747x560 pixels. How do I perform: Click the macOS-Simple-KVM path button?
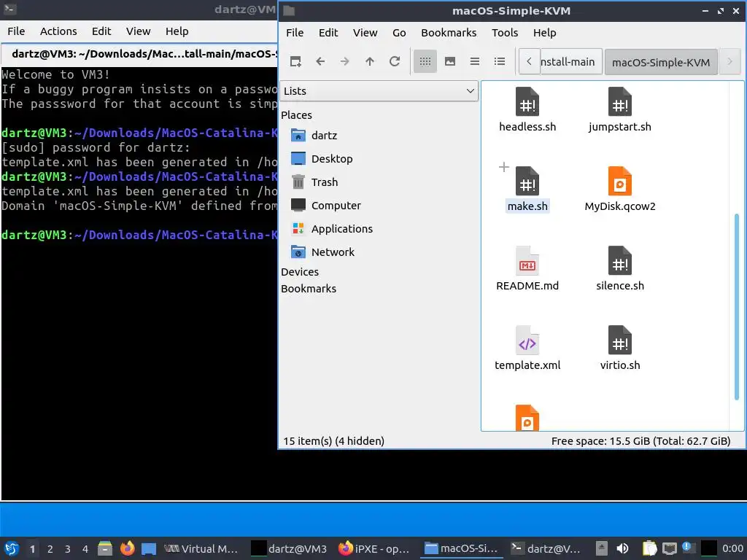661,63
